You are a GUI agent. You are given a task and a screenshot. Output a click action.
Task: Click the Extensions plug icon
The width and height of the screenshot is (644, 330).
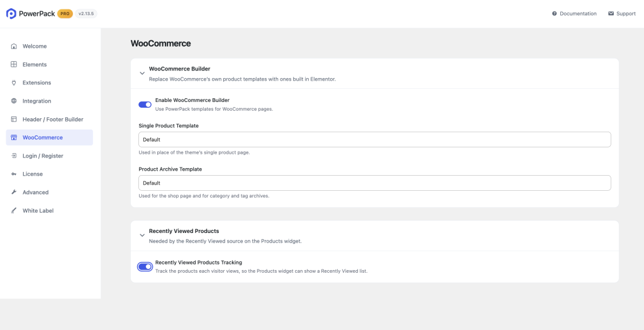tap(14, 82)
